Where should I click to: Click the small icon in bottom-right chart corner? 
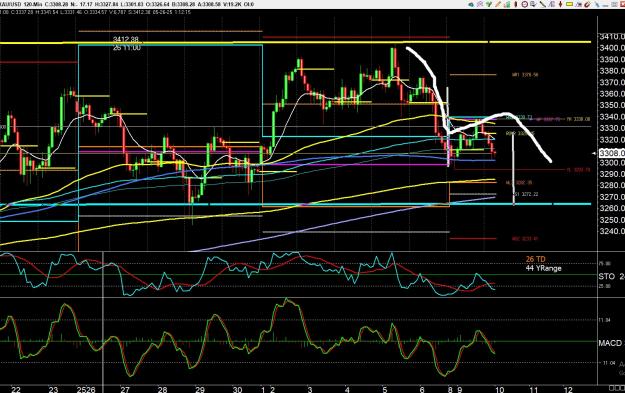point(616,388)
